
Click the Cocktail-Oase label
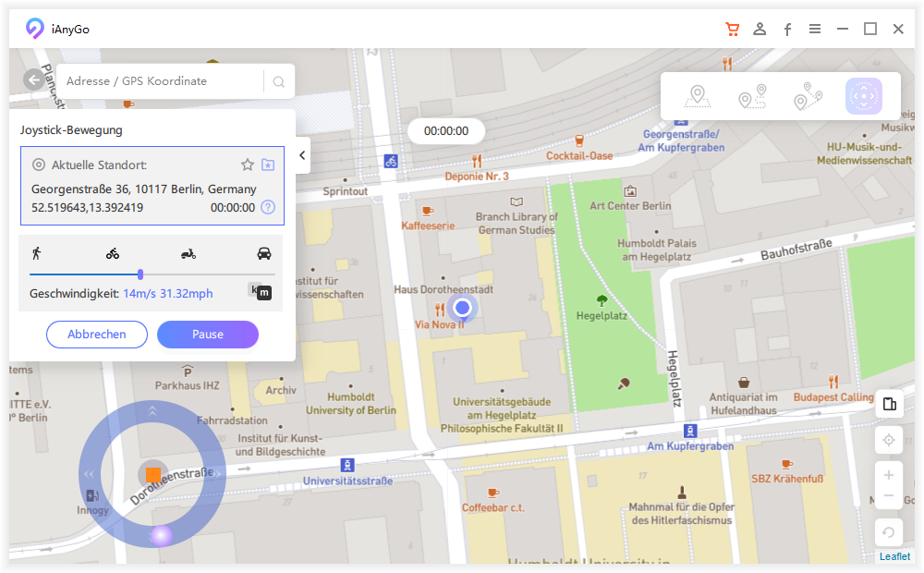click(579, 155)
